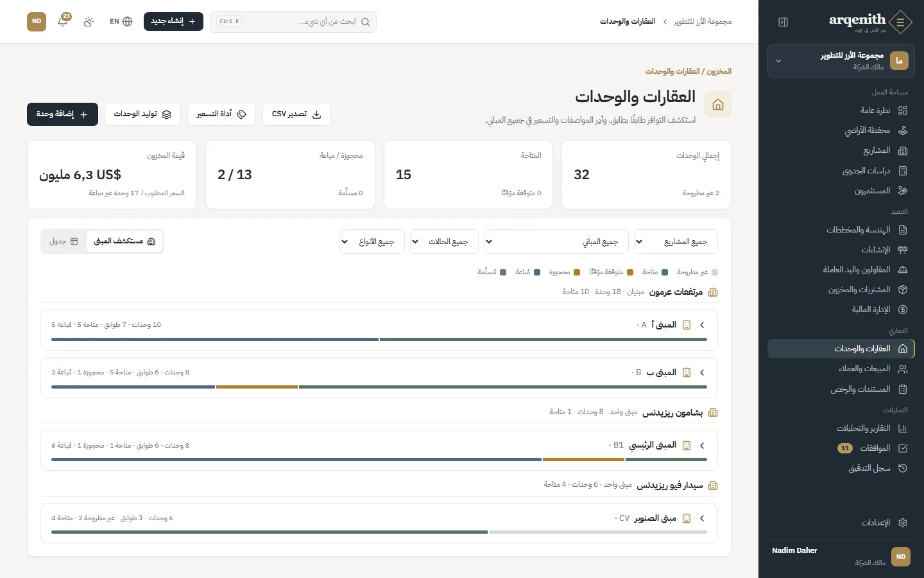Switch to مستكشف المبنى view
Viewport: 924px width, 578px height.
pos(124,241)
